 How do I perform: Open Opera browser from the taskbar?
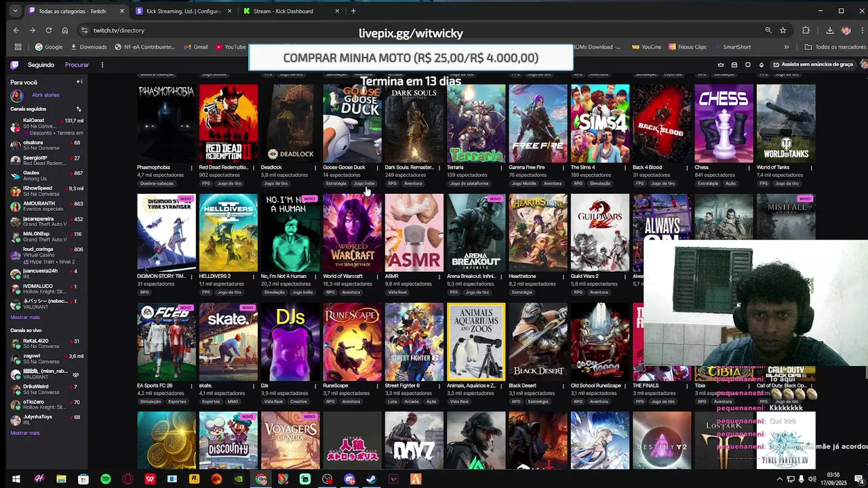pyautogui.click(x=128, y=479)
